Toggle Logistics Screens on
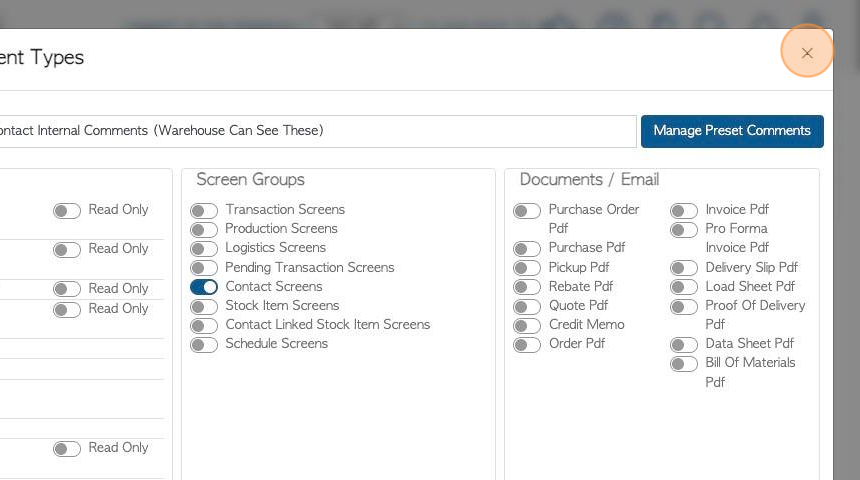The width and height of the screenshot is (860, 480). [x=204, y=249]
